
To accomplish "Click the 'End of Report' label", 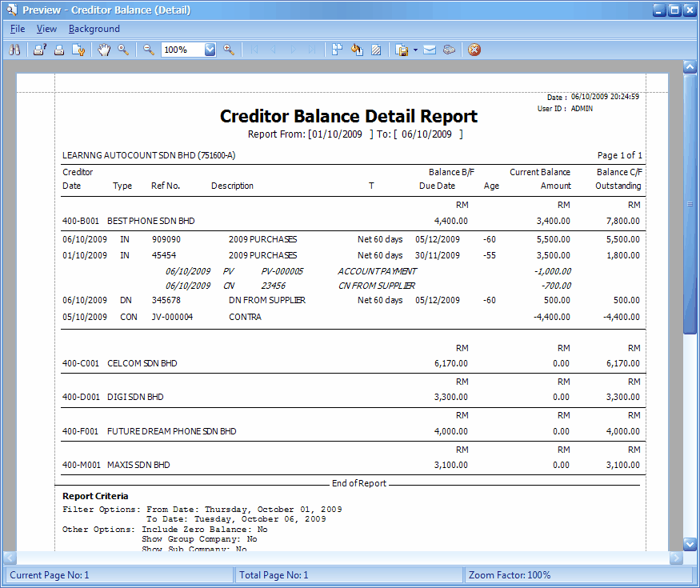I will [x=359, y=483].
